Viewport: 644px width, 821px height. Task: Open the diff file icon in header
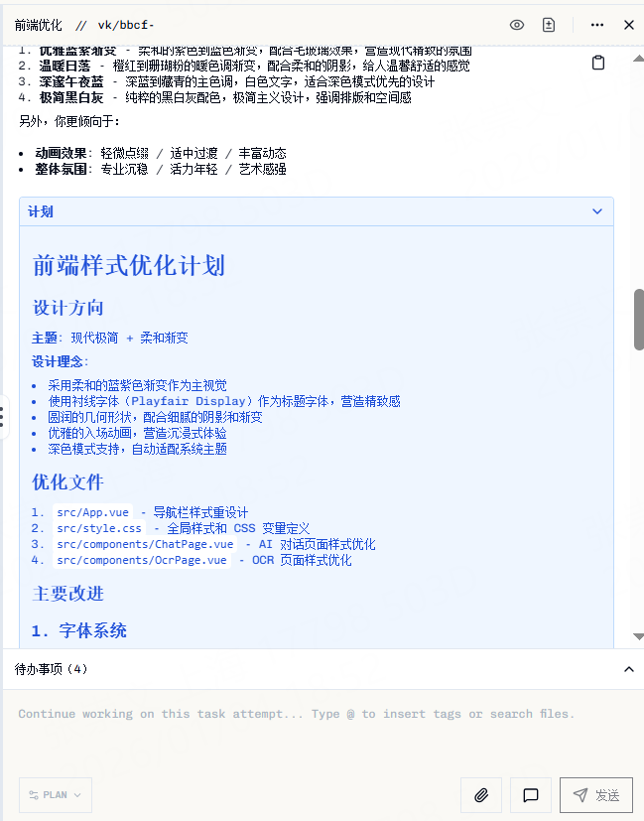pyautogui.click(x=549, y=25)
